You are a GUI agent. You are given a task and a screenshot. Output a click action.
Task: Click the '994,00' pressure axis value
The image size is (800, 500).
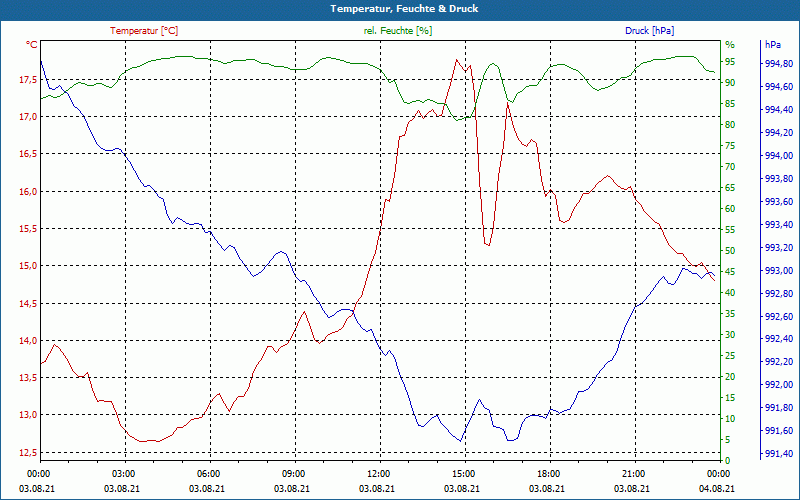coord(779,156)
